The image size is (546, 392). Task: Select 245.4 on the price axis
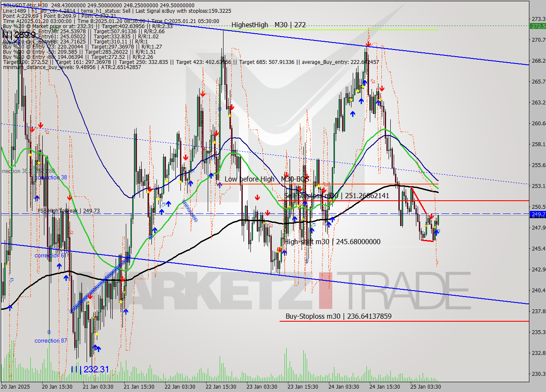(539, 248)
